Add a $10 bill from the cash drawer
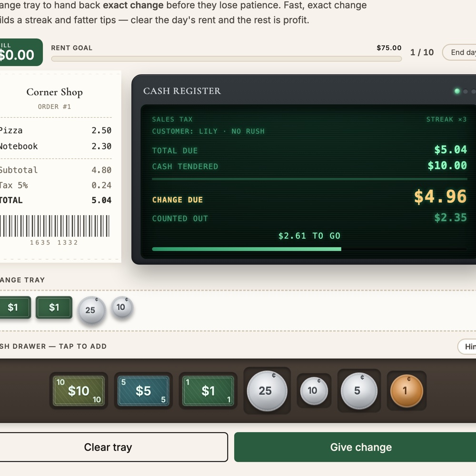The image size is (476, 476). tap(79, 391)
